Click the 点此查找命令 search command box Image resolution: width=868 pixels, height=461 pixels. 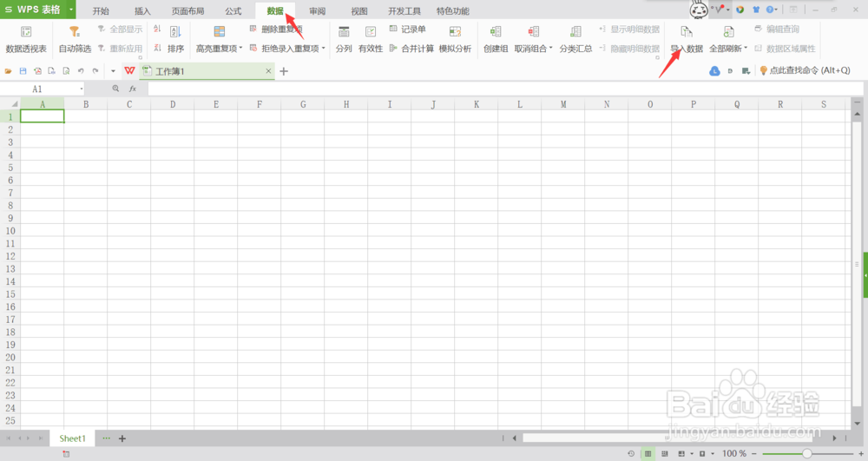805,70
